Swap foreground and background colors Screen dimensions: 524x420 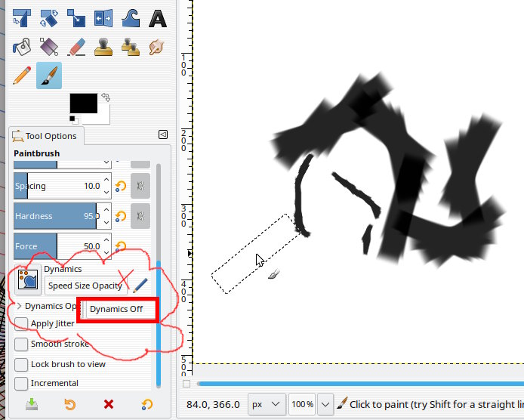point(106,97)
